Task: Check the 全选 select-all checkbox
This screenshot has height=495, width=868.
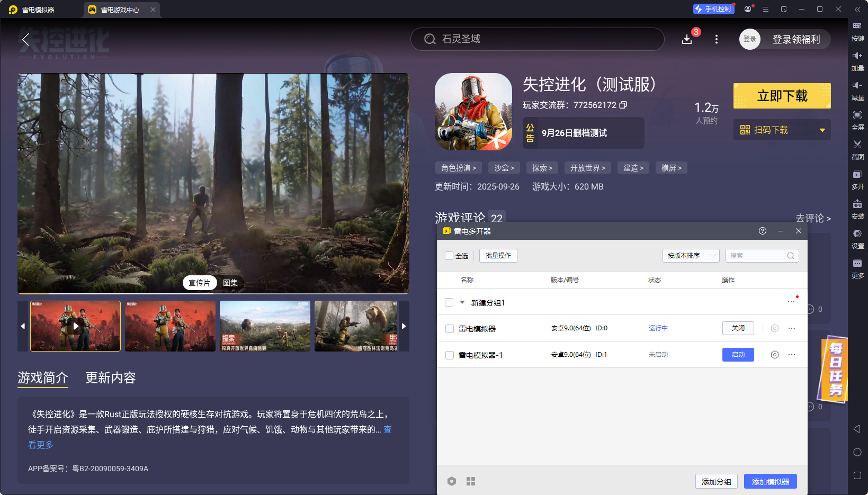Action: [449, 256]
